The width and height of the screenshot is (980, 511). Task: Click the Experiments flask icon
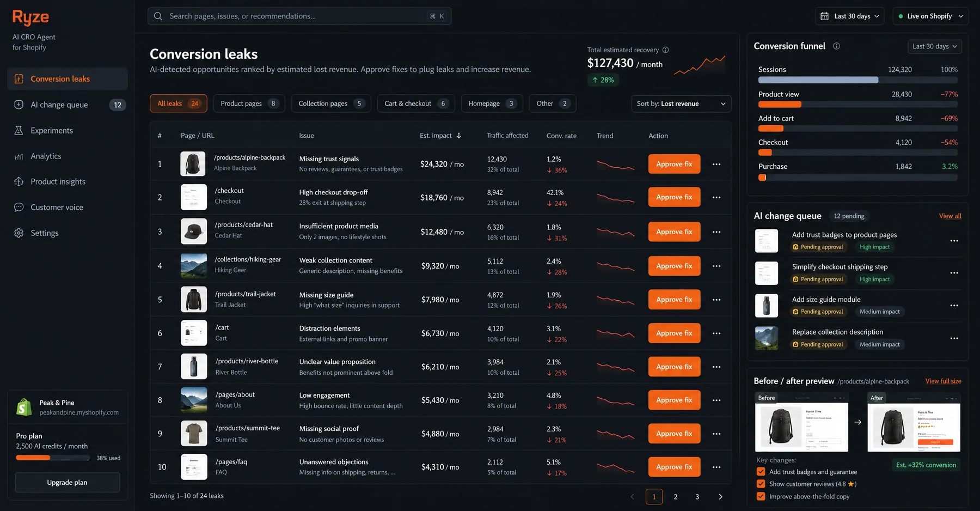coord(19,130)
